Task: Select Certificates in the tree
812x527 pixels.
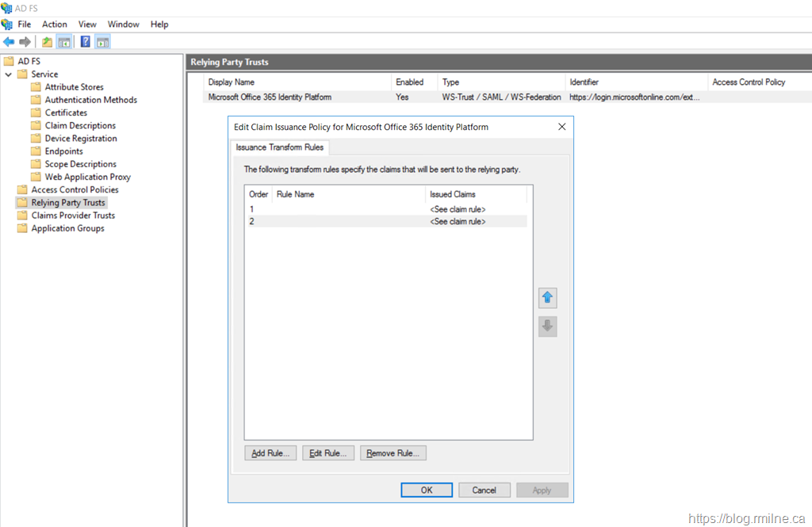Action: click(66, 113)
